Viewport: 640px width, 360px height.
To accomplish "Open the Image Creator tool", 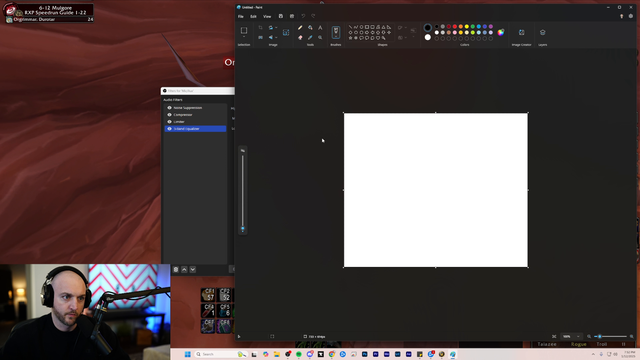I will [521, 32].
